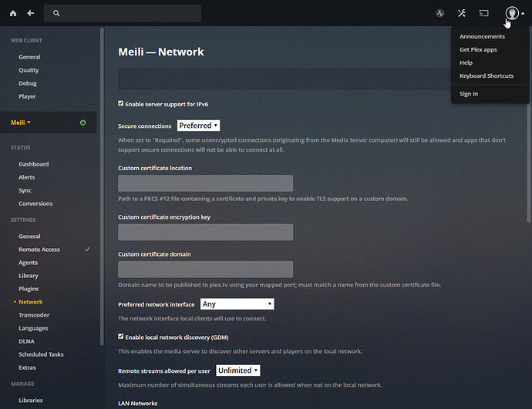Toggle Enable local network discovery (GDM)

(121, 337)
